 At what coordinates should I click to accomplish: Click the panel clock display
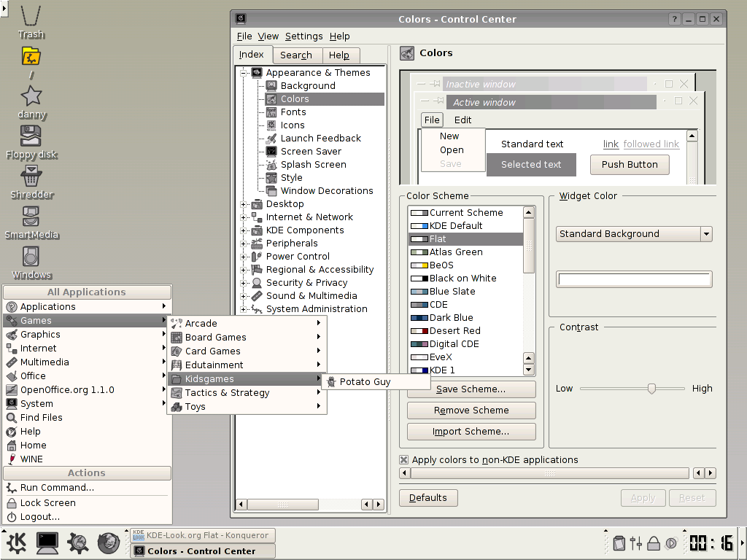click(x=711, y=542)
